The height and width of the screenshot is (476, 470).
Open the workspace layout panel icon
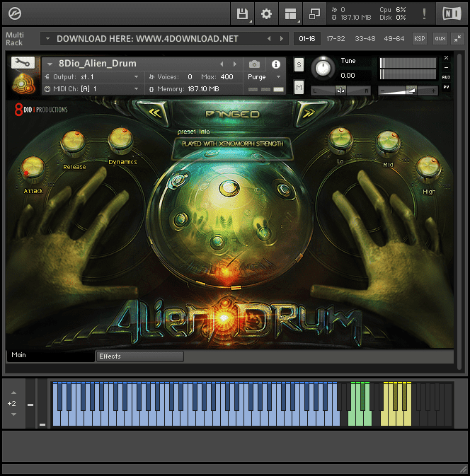[x=290, y=13]
